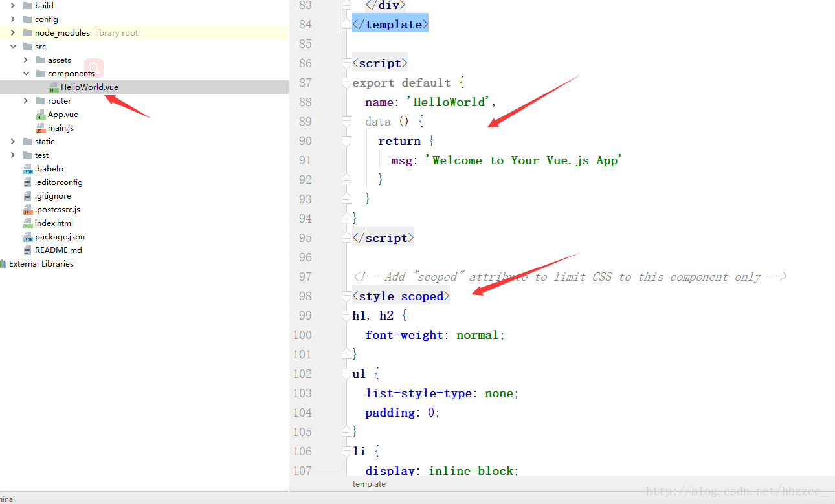Click line number 100 in the gutter

click(302, 335)
